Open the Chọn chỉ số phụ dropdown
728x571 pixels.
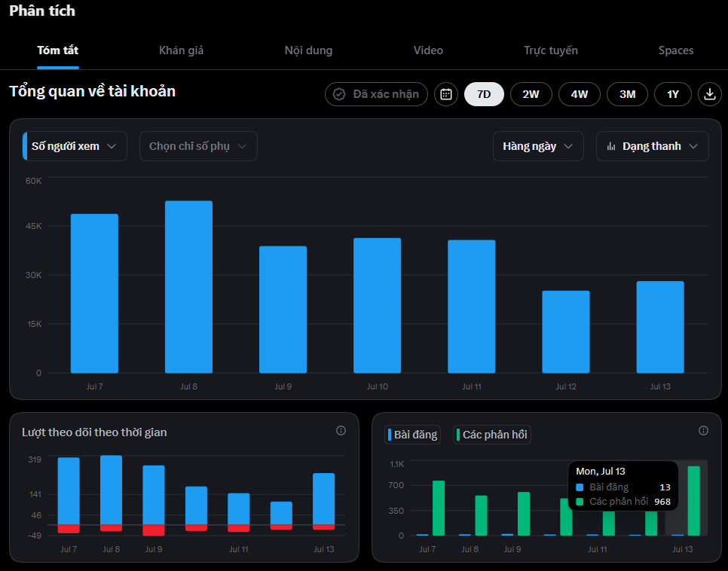click(198, 146)
